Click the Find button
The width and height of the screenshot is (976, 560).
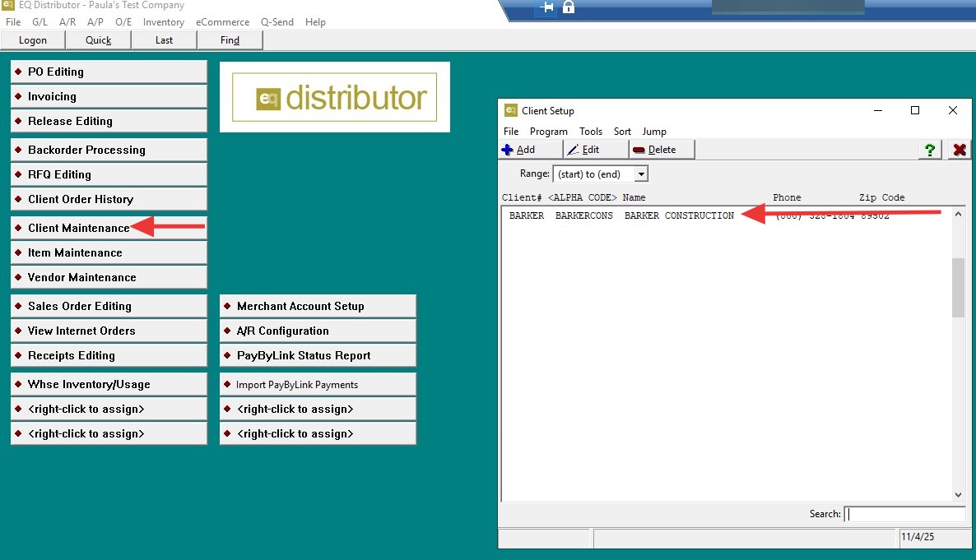point(230,39)
